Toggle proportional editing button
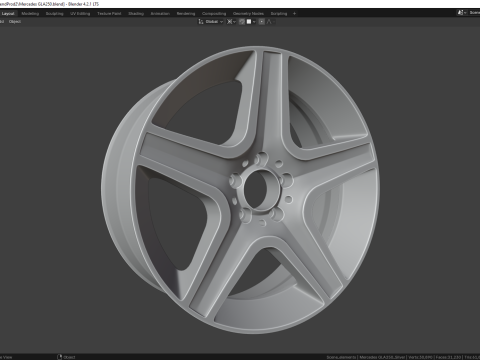 (262, 22)
